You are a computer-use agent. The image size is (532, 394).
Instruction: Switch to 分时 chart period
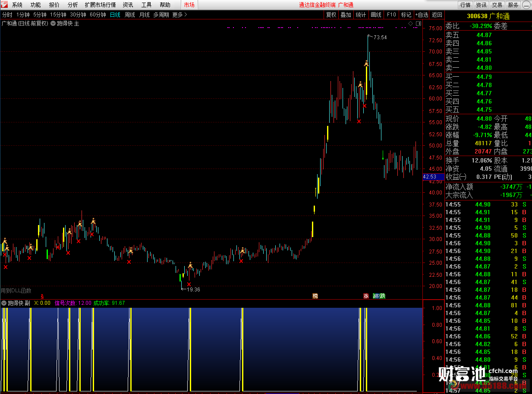coord(7,15)
